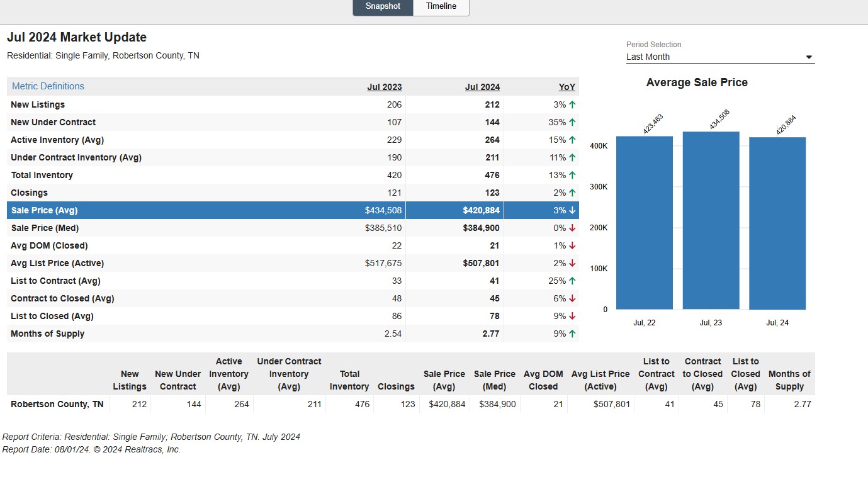Click the Jul, 24 bar showing 420,884
The height and width of the screenshot is (477, 868).
(x=777, y=223)
